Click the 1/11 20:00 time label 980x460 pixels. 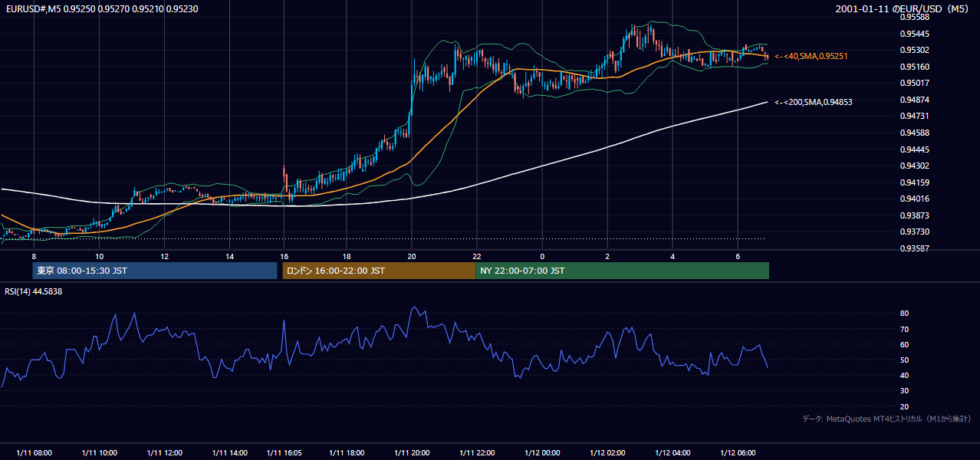pyautogui.click(x=412, y=453)
